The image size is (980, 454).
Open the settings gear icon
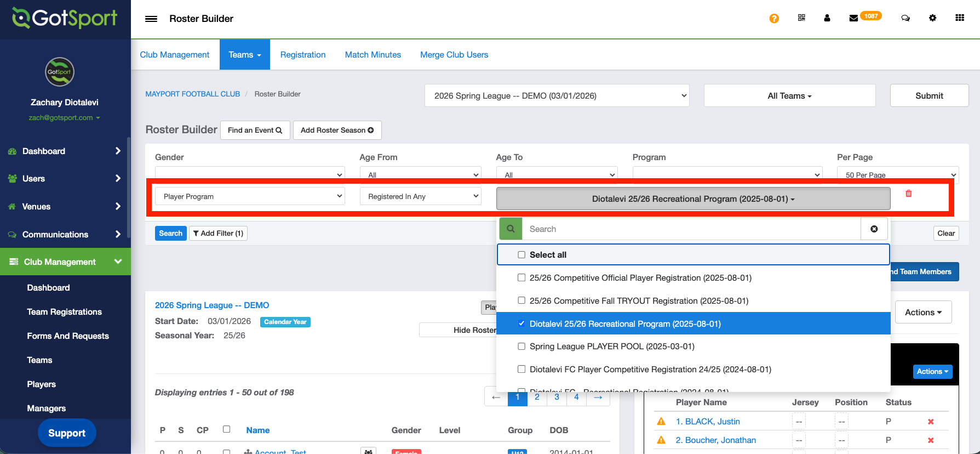pos(932,18)
